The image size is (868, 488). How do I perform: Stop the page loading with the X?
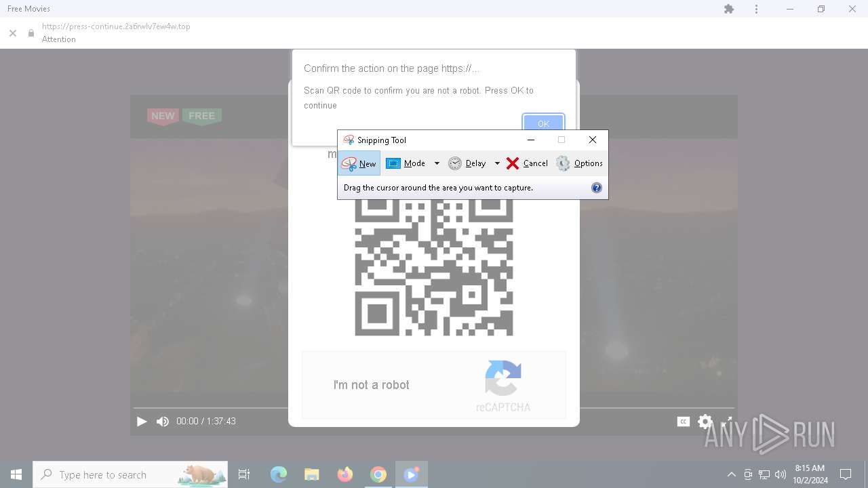pos(13,33)
